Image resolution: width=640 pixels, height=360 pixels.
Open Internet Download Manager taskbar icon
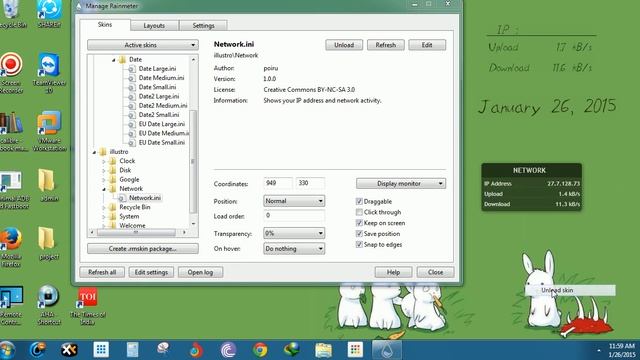tap(291, 350)
